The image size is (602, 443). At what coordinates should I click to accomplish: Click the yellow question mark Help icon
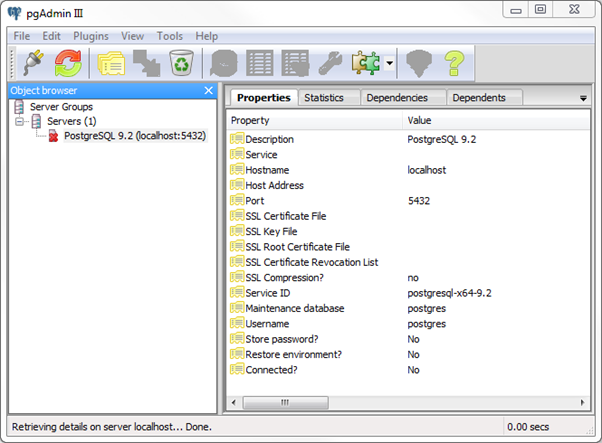point(454,63)
